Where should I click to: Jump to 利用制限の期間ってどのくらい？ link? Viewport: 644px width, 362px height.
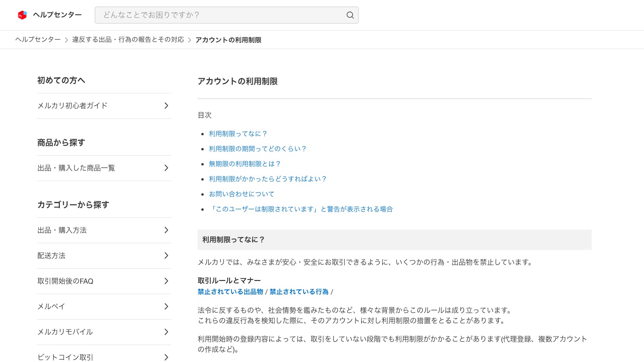coord(258,149)
